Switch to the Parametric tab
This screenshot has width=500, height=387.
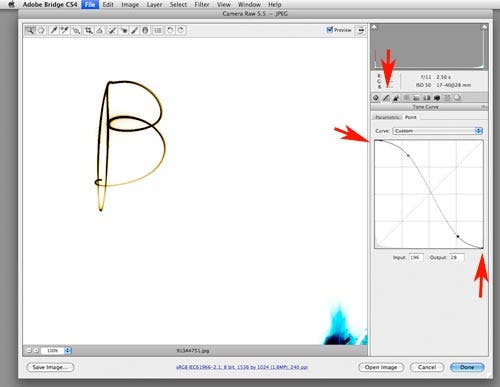click(387, 117)
